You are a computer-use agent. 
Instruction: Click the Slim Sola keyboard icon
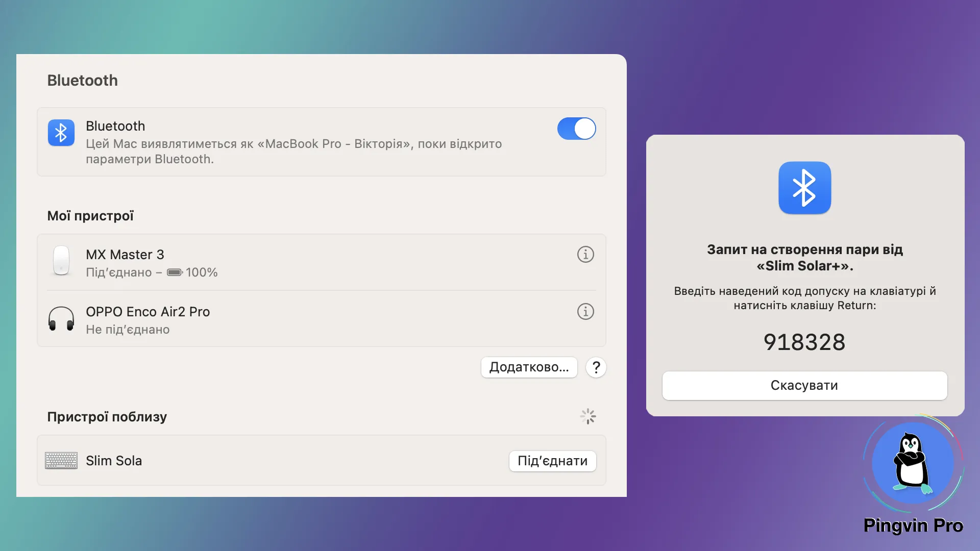61,461
